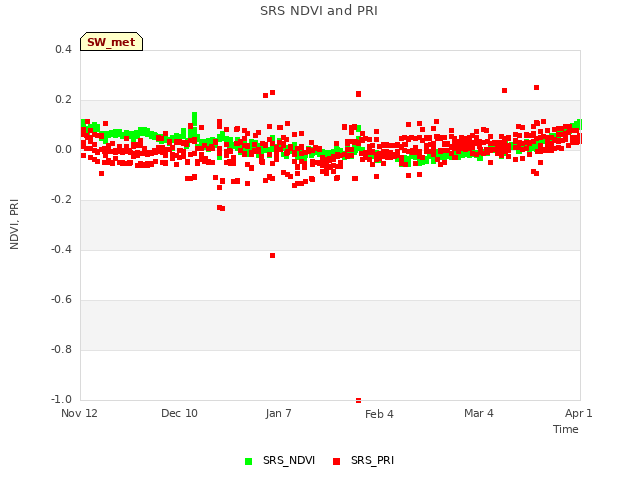Click the red PRI outlier point at -1.0
Viewport: 640px width, 480px height.
coord(358,400)
